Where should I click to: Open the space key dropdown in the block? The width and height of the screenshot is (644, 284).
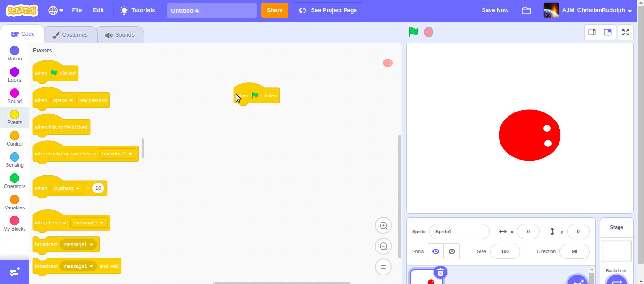click(x=63, y=100)
